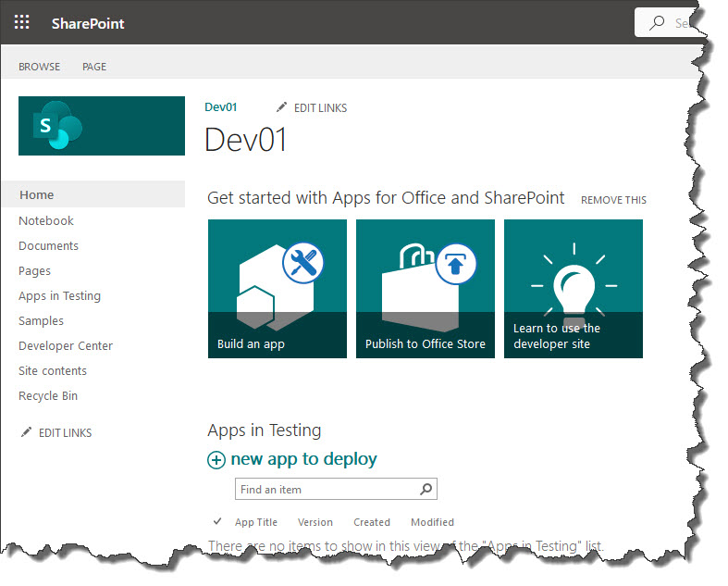Click the plus icon for new app
Screen dimensions: 728x586
pyautogui.click(x=216, y=460)
